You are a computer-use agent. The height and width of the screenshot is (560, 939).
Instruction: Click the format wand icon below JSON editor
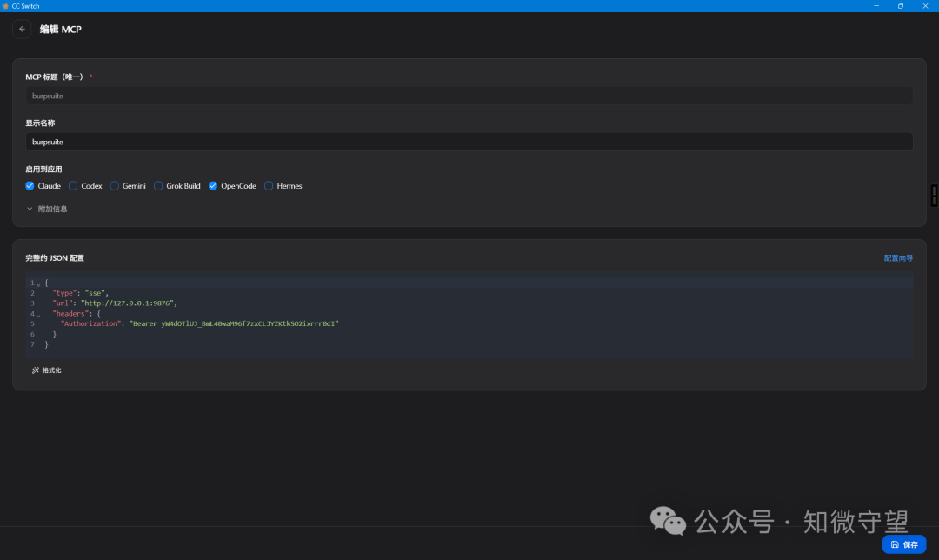point(36,370)
